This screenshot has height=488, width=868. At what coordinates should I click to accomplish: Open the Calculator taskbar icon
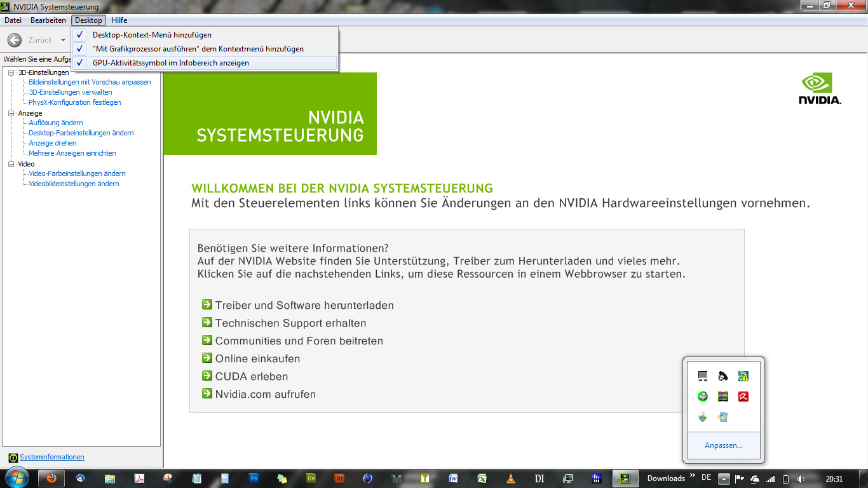click(225, 478)
